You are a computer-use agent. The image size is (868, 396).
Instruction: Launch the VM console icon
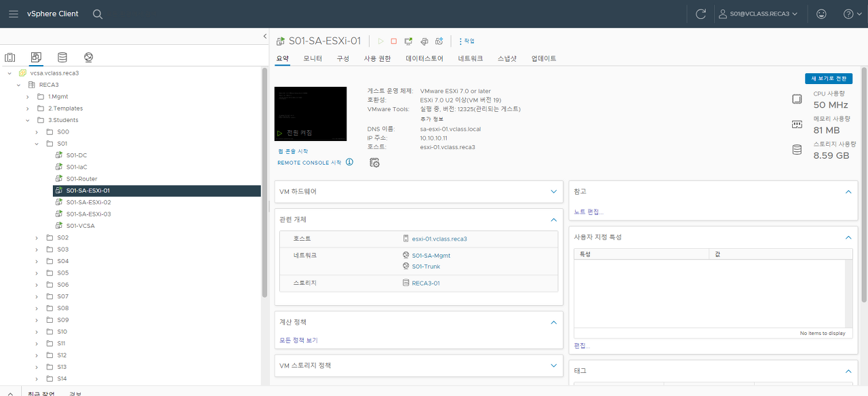(x=408, y=41)
